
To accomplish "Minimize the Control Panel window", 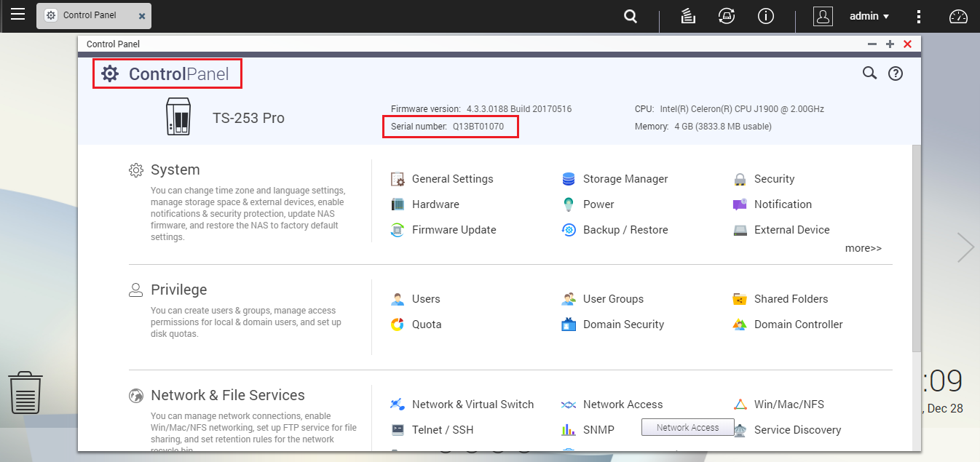I will tap(872, 44).
